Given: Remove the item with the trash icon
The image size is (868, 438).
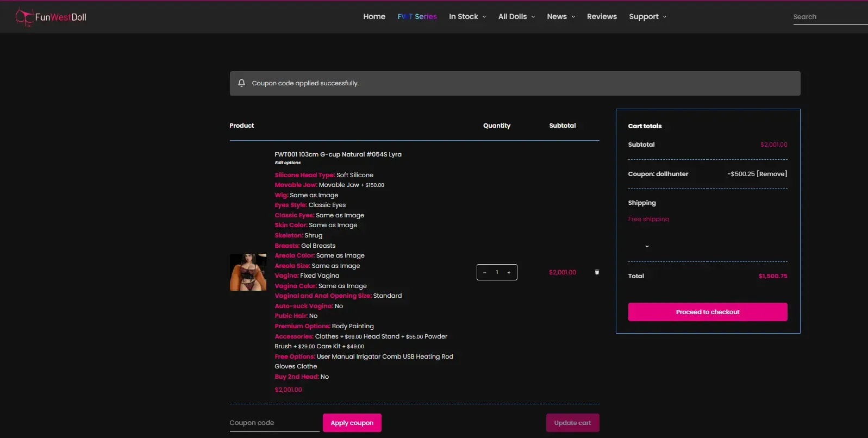Looking at the screenshot, I should (597, 272).
